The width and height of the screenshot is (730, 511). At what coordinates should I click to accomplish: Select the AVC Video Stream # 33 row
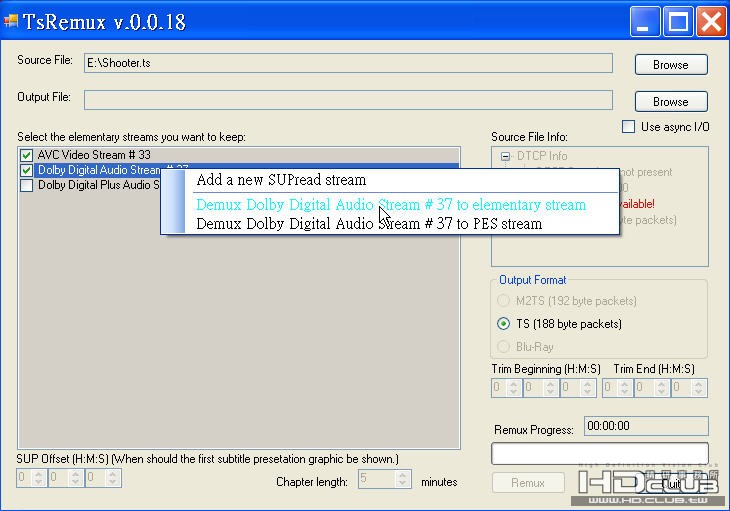click(x=239, y=155)
